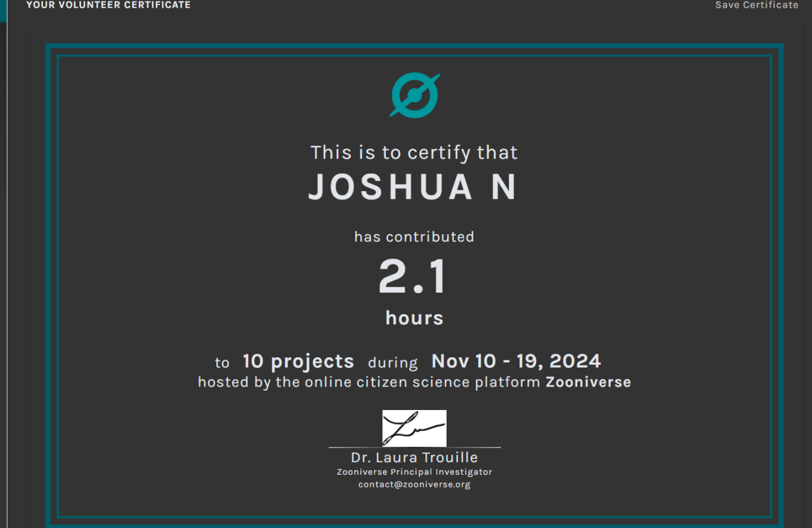The image size is (812, 528).
Task: Click the bold word 'hours'
Action: (414, 318)
